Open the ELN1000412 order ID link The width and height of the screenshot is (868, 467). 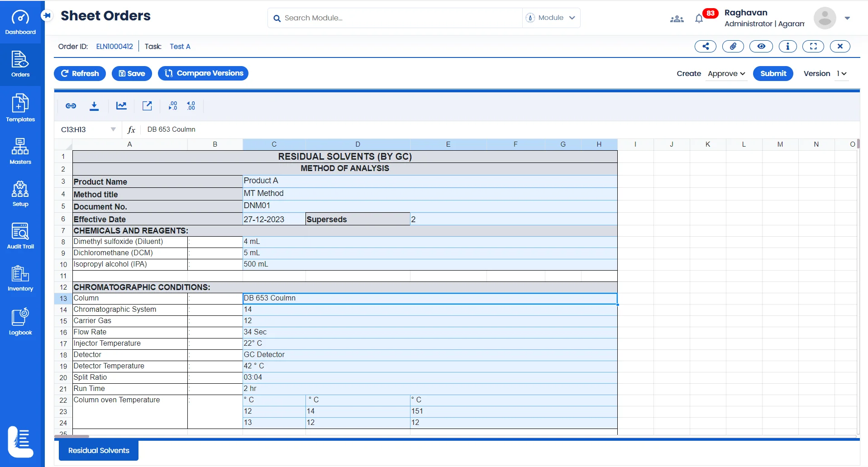pos(114,47)
